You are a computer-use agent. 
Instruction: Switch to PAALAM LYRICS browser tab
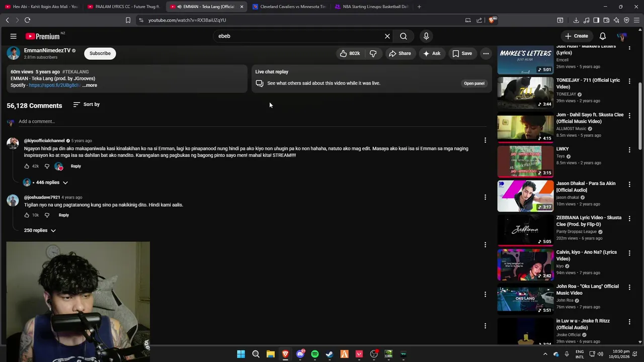pyautogui.click(x=123, y=7)
